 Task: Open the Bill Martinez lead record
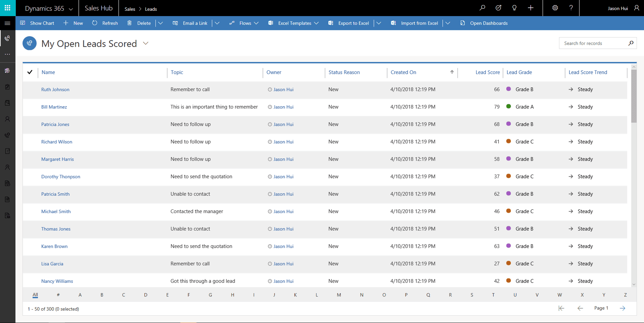point(54,107)
